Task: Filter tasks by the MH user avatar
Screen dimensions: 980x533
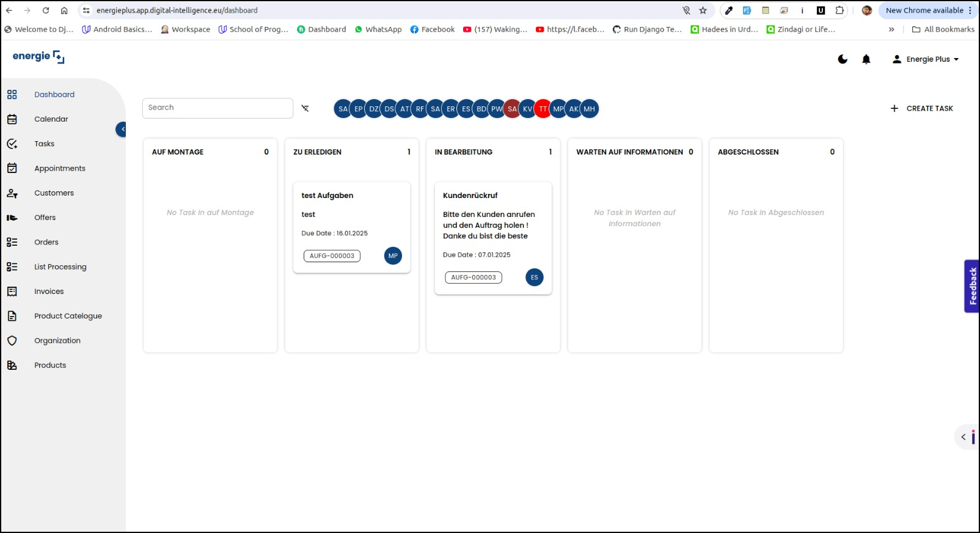Action: click(589, 109)
